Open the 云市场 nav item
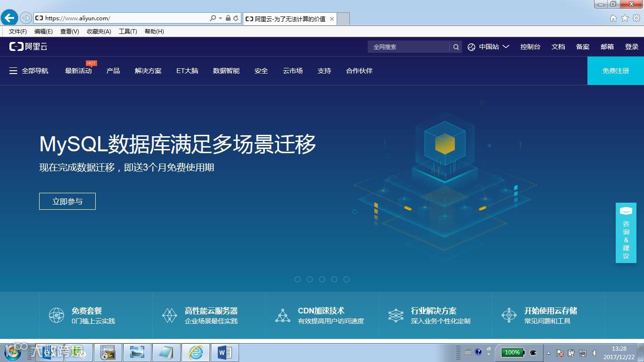This screenshot has height=362, width=644. click(x=293, y=71)
